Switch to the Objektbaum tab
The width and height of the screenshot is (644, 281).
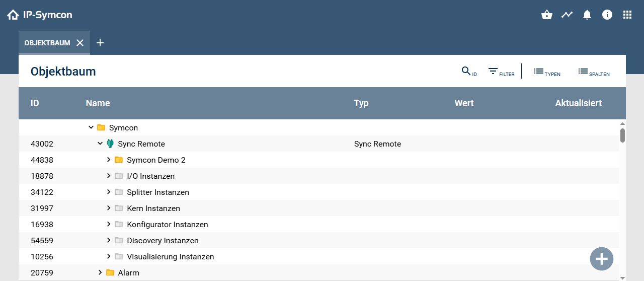tap(47, 43)
